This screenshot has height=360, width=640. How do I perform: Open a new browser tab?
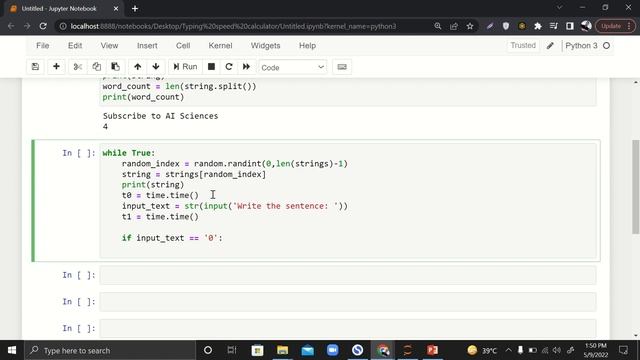click(x=135, y=9)
